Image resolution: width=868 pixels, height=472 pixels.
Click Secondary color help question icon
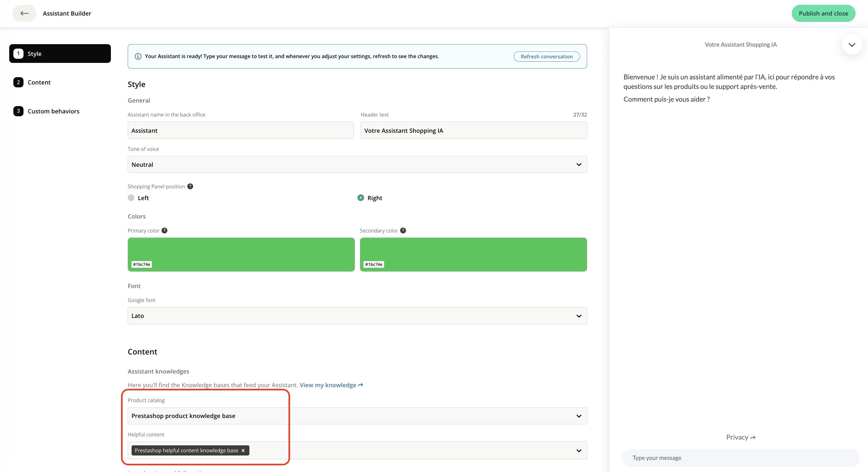403,230
